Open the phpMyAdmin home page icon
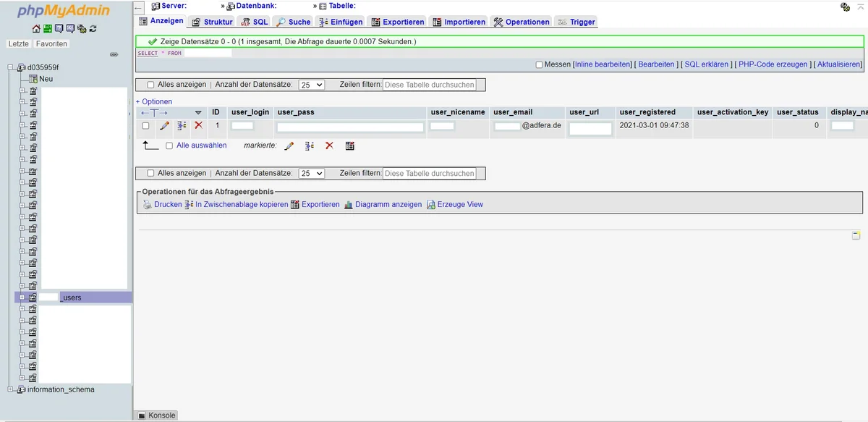The height and width of the screenshot is (422, 868). tap(35, 29)
